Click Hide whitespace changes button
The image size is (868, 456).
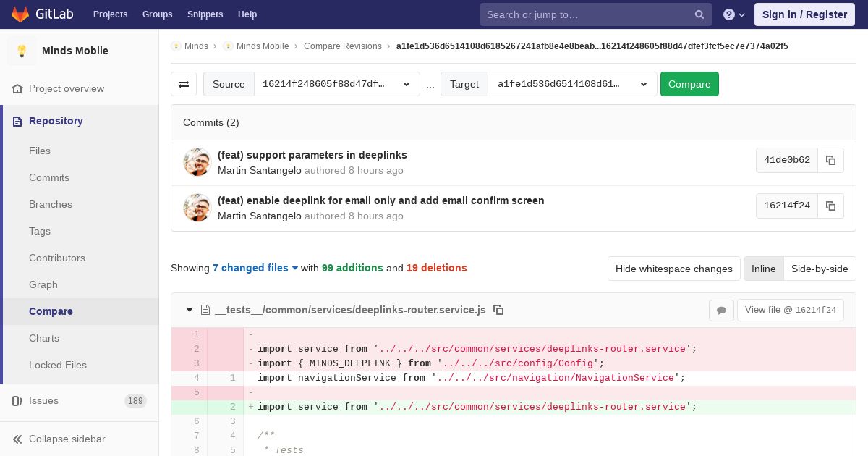click(x=673, y=269)
